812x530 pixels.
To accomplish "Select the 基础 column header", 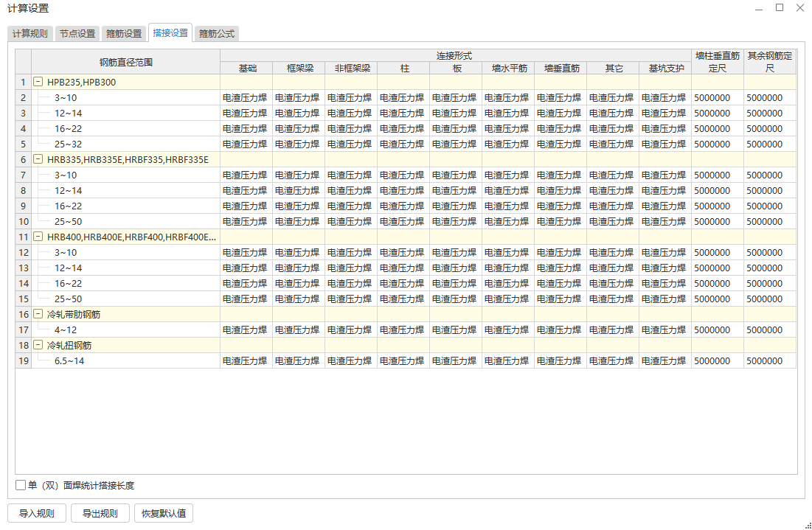I will click(x=247, y=69).
